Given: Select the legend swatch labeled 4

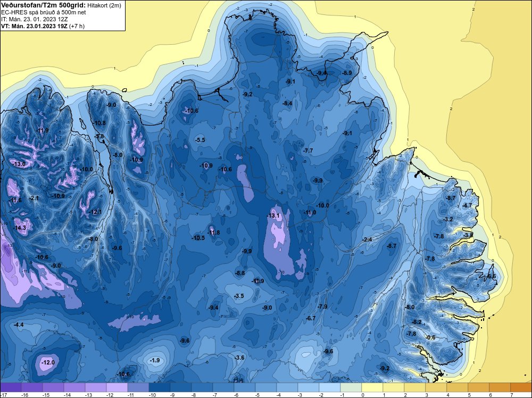Looking at the screenshot, I should 458,387.
